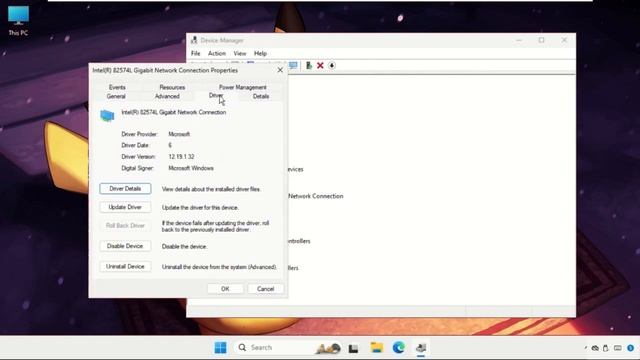Switch to the Power Management tab
Image resolution: width=640 pixels, height=360 pixels.
click(243, 87)
